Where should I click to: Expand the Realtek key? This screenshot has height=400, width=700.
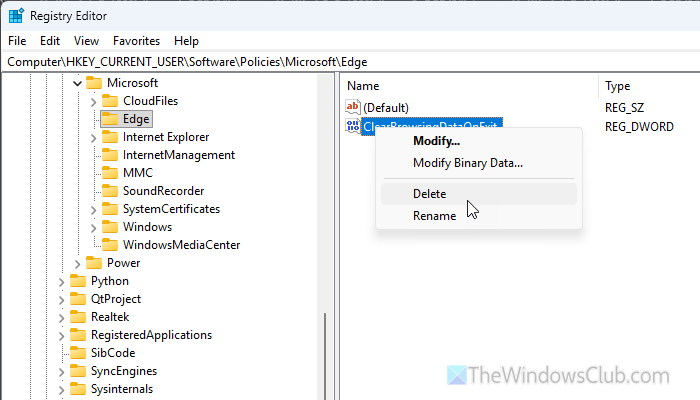point(61,318)
